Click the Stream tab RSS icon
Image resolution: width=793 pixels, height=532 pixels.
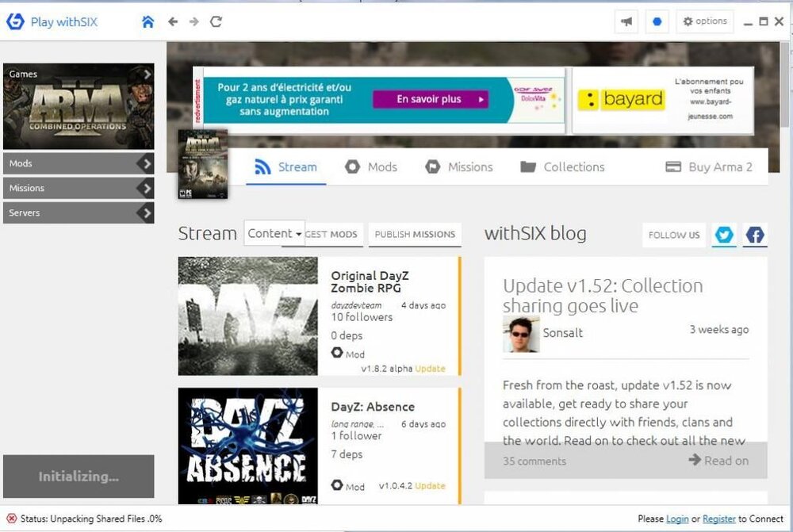[x=262, y=166]
